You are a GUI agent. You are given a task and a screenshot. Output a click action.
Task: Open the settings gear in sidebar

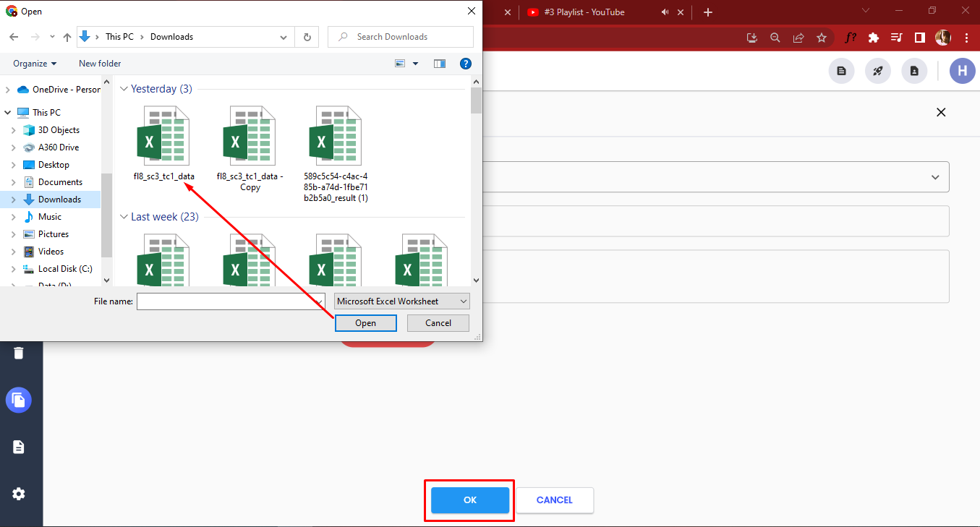(19, 494)
